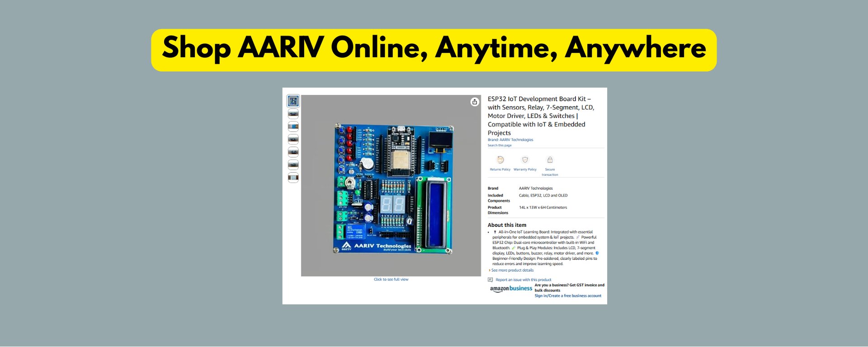The image size is (868, 347).
Task: Click 'Report an issue with this product'
Action: click(524, 280)
